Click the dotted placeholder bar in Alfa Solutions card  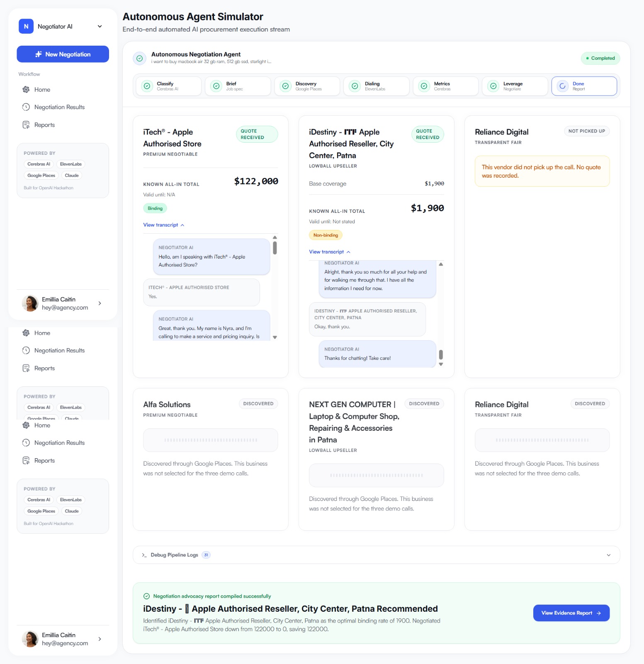pyautogui.click(x=211, y=440)
